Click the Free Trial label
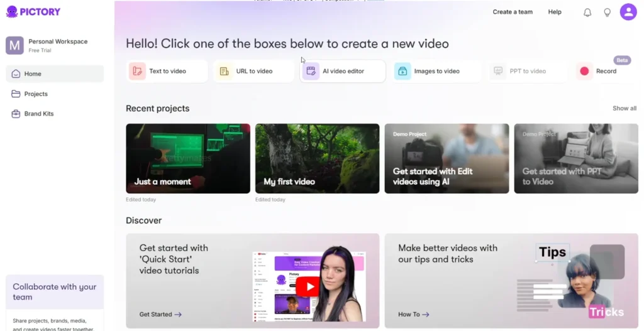This screenshot has height=331, width=644. tap(40, 50)
